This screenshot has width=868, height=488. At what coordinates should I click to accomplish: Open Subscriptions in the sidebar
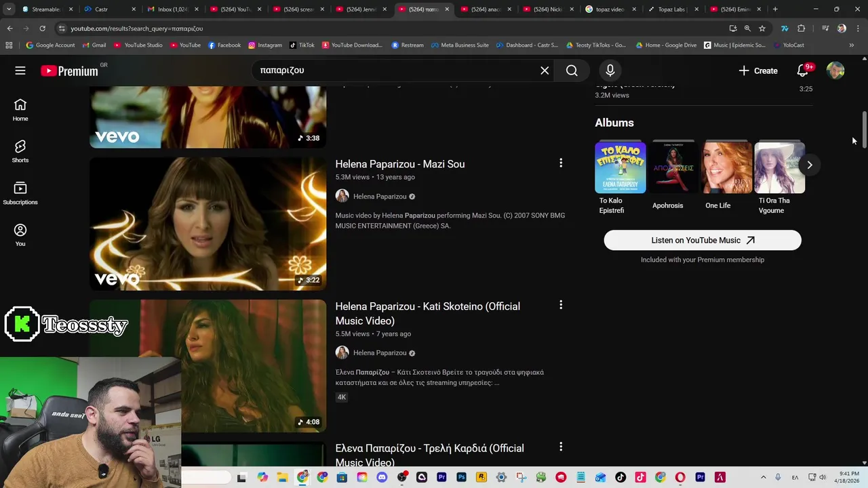click(20, 193)
